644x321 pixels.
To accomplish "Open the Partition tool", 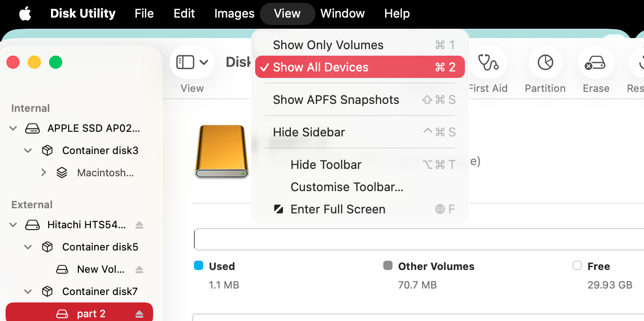I will (x=545, y=70).
